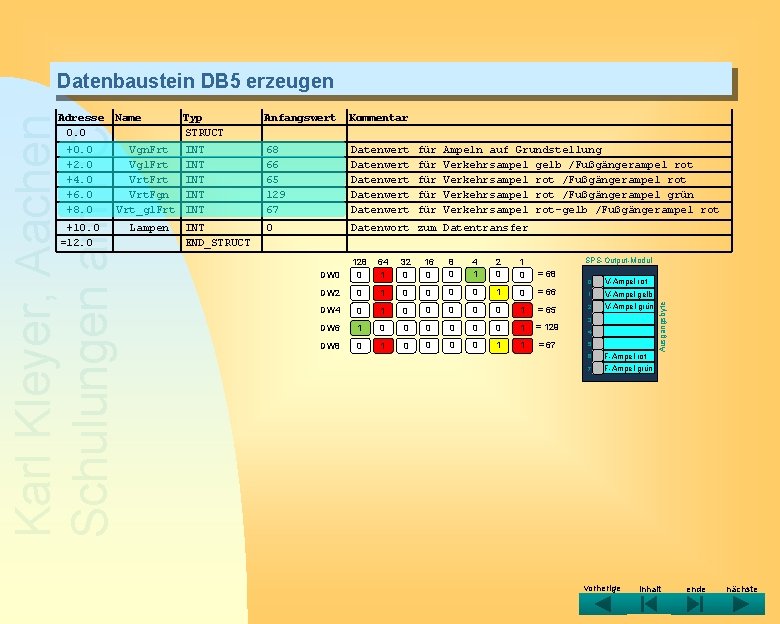Click the address +10.0 cell

click(x=85, y=227)
